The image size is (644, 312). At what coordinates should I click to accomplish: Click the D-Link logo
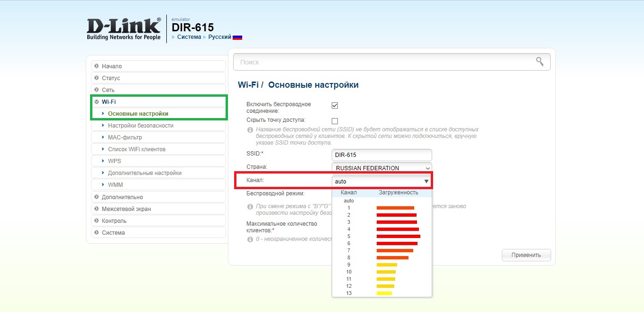tap(124, 28)
